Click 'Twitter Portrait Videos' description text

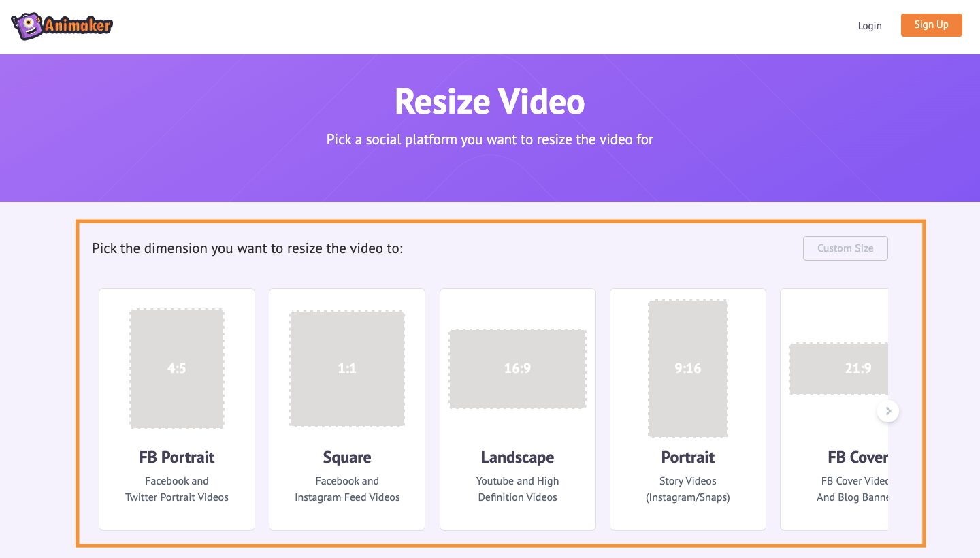click(177, 497)
